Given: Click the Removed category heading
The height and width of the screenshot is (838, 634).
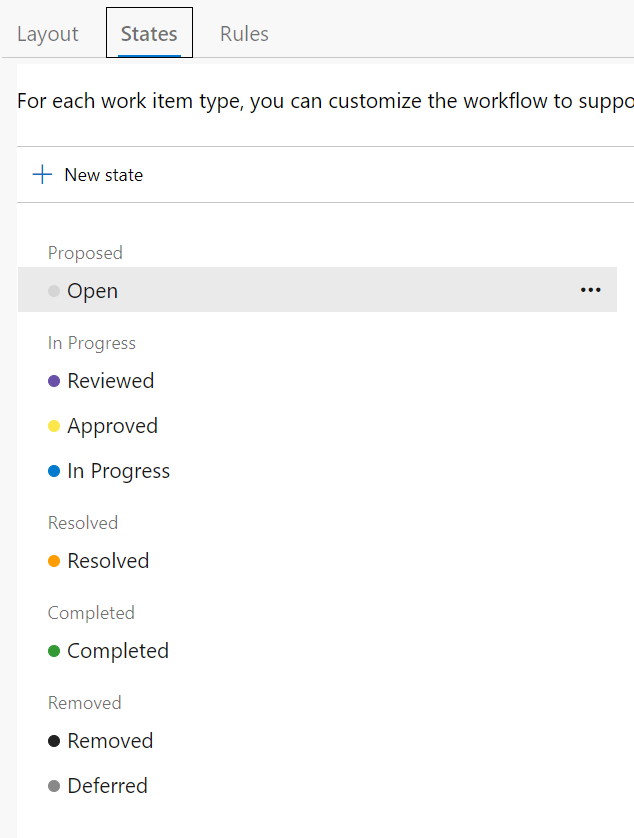Looking at the screenshot, I should click(x=84, y=703).
